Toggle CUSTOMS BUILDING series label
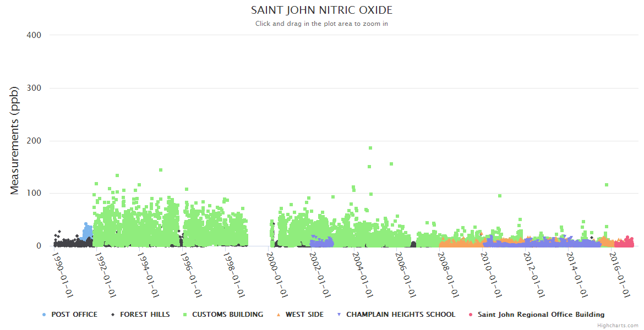Image resolution: width=644 pixels, height=330 pixels. coord(227,315)
